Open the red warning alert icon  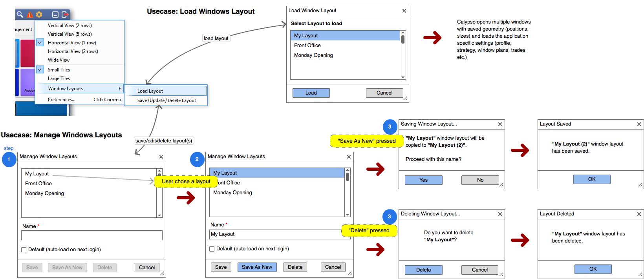[x=30, y=15]
